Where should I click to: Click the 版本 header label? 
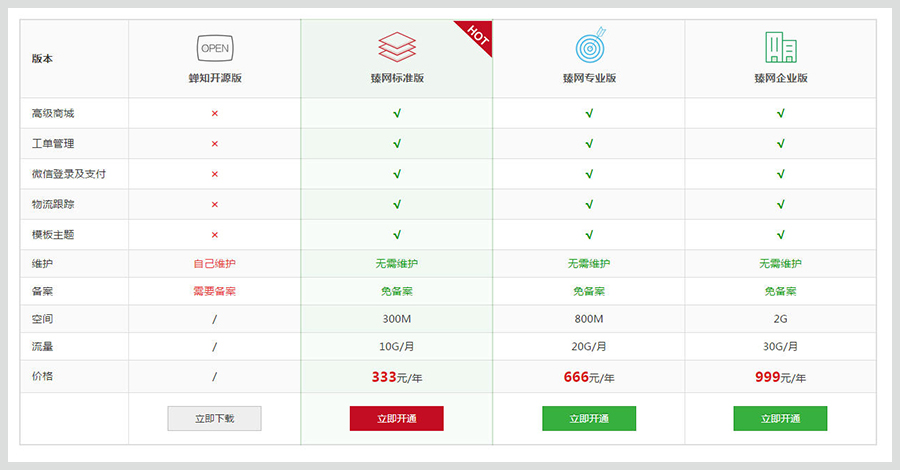click(42, 59)
